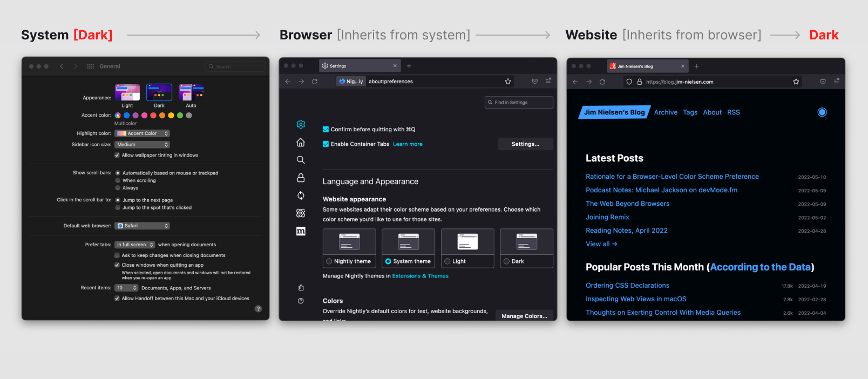Open Privacy & Security lock icon
868x379 pixels.
(301, 178)
